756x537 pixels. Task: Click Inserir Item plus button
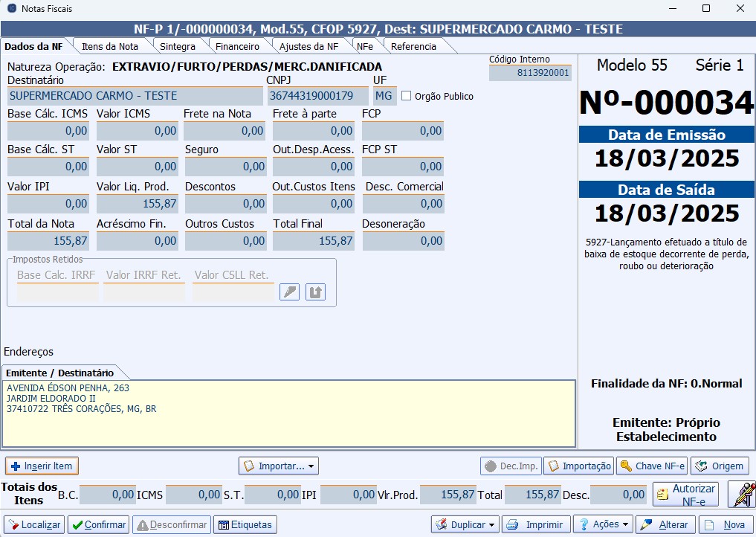pos(42,466)
